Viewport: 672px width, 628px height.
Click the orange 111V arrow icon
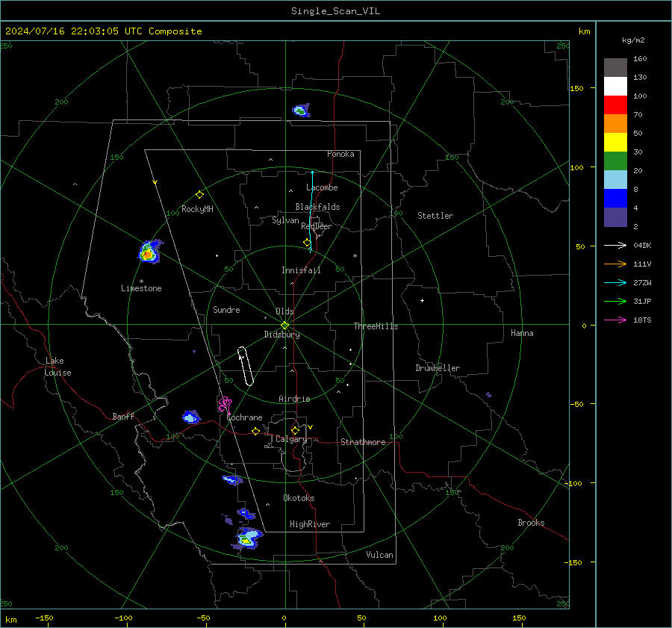pos(615,264)
